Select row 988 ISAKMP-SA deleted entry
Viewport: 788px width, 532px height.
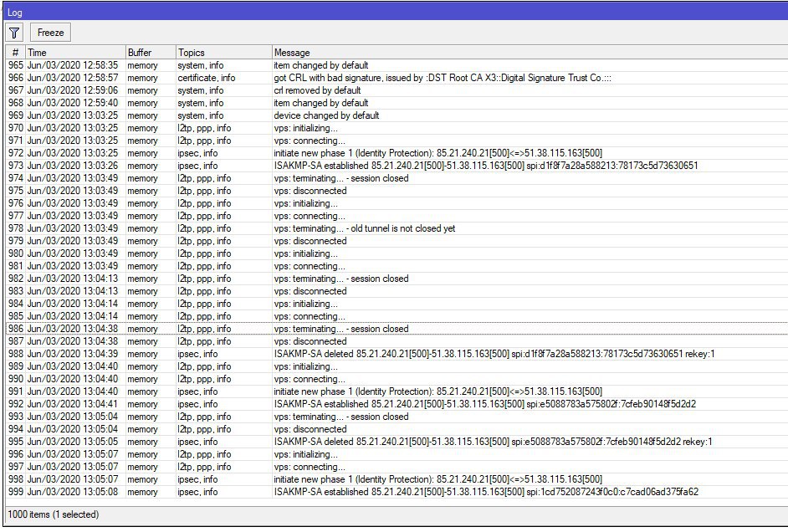(397, 354)
